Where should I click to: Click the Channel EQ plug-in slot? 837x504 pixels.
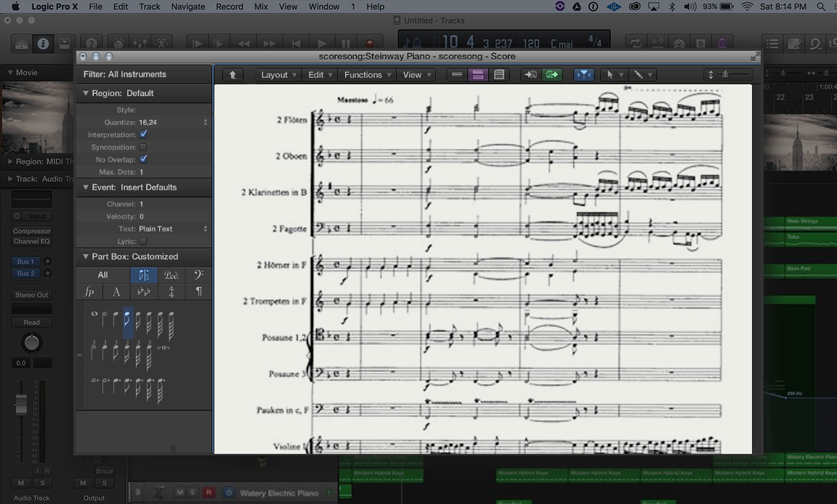[x=31, y=242]
